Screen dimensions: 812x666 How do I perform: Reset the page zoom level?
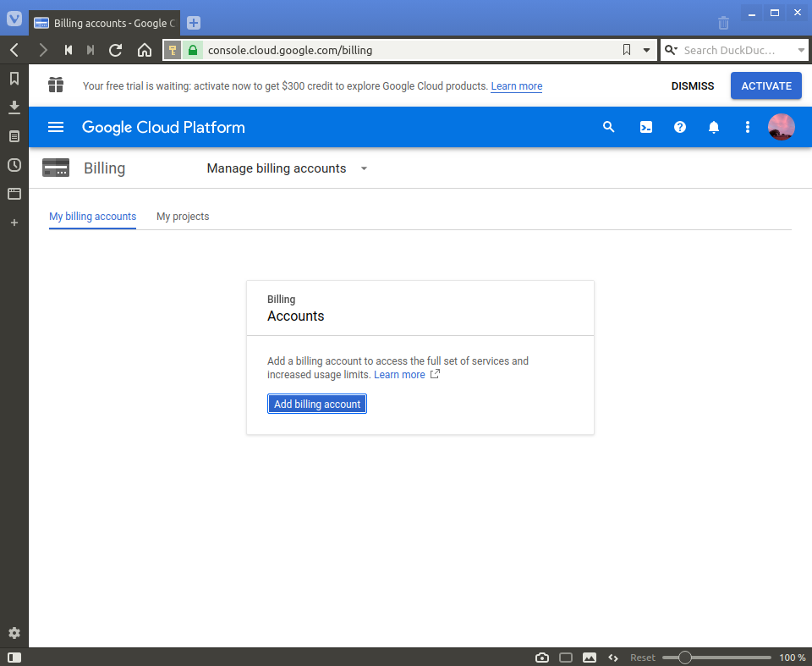tap(643, 658)
